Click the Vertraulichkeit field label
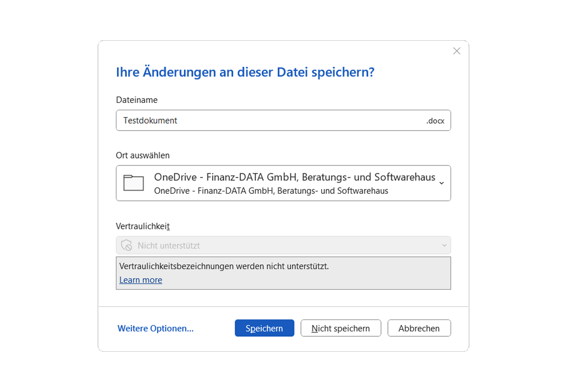Viewport: 567px width, 392px height. [x=143, y=226]
